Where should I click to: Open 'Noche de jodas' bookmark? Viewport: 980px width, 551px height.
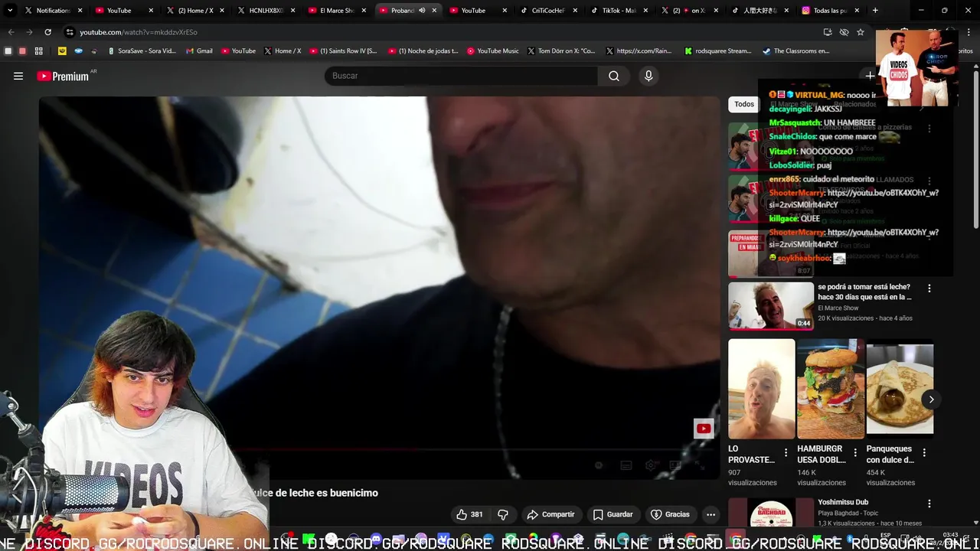point(423,51)
